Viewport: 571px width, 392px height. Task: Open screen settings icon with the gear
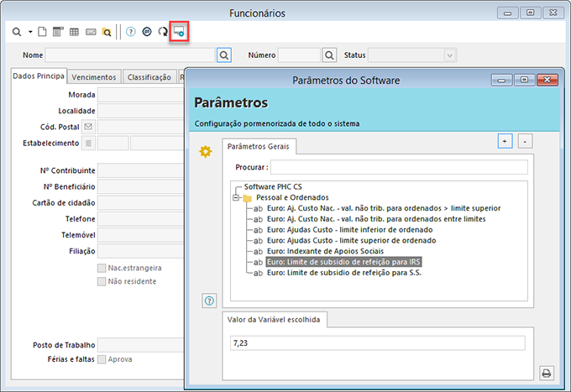coord(179,32)
